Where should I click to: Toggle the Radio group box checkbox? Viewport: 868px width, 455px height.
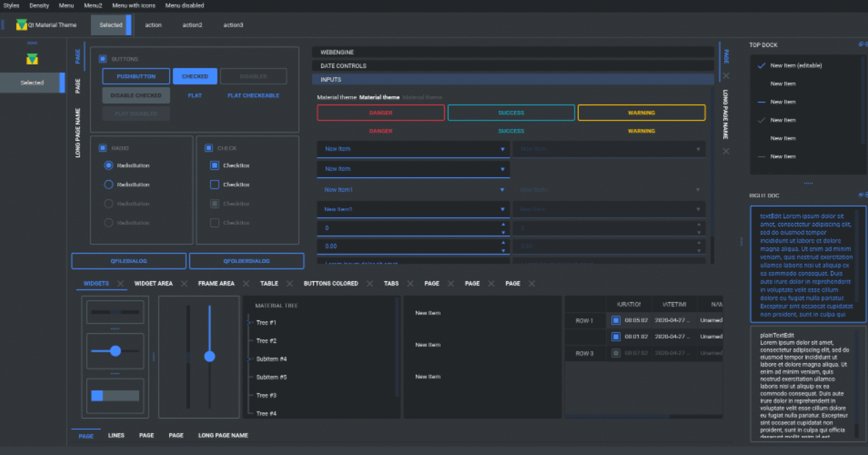click(102, 148)
